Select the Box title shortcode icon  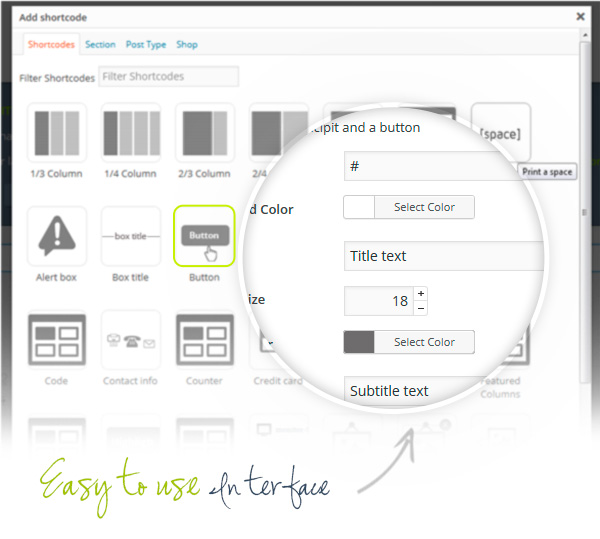point(131,236)
